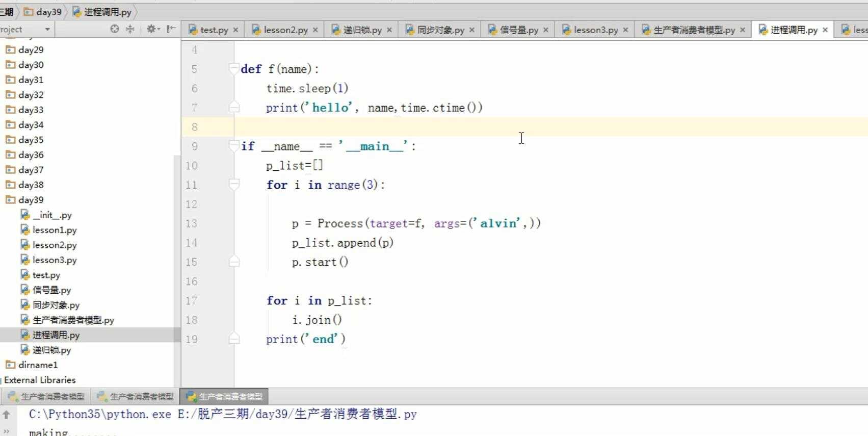Click fold end marker at line 7
The width and height of the screenshot is (868, 436).
(x=234, y=107)
